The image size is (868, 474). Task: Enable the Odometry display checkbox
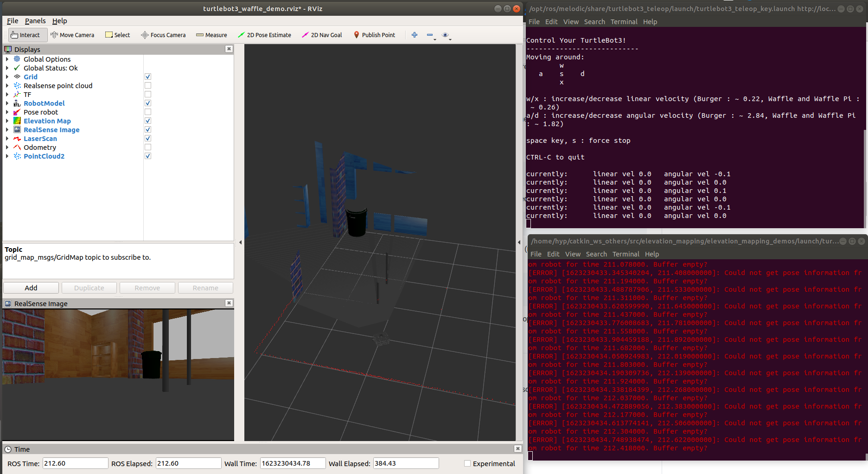tap(148, 147)
